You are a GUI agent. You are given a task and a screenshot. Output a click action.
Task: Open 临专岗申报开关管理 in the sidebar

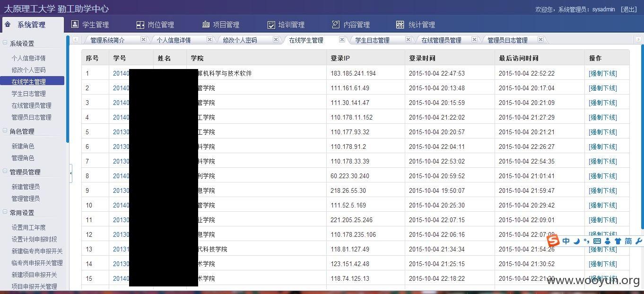(37, 263)
